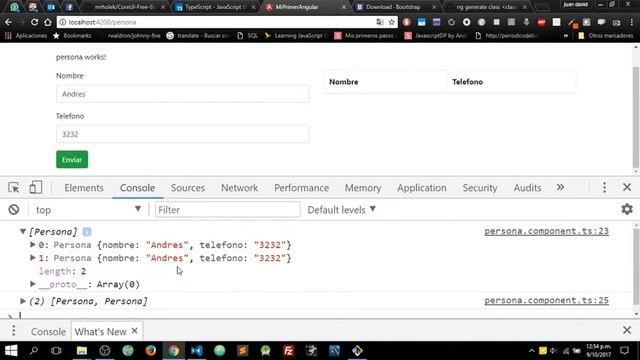The height and width of the screenshot is (360, 640).
Task: Open the Memory tab
Action: tap(363, 188)
